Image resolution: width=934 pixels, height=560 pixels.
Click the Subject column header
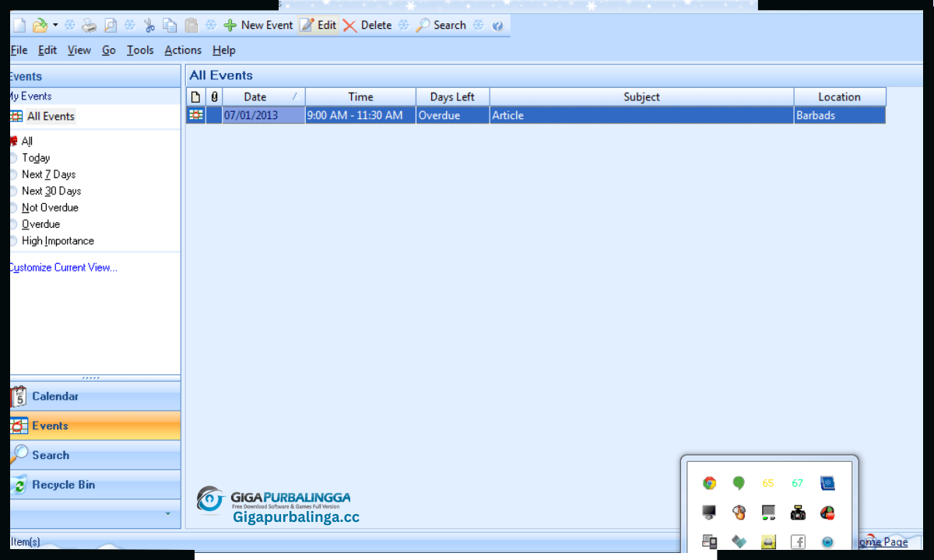click(x=641, y=96)
